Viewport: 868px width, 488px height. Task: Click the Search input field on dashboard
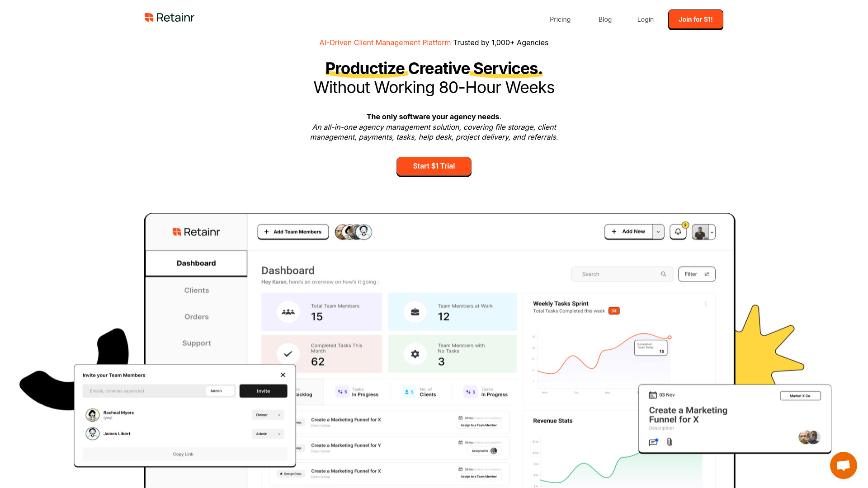click(620, 274)
